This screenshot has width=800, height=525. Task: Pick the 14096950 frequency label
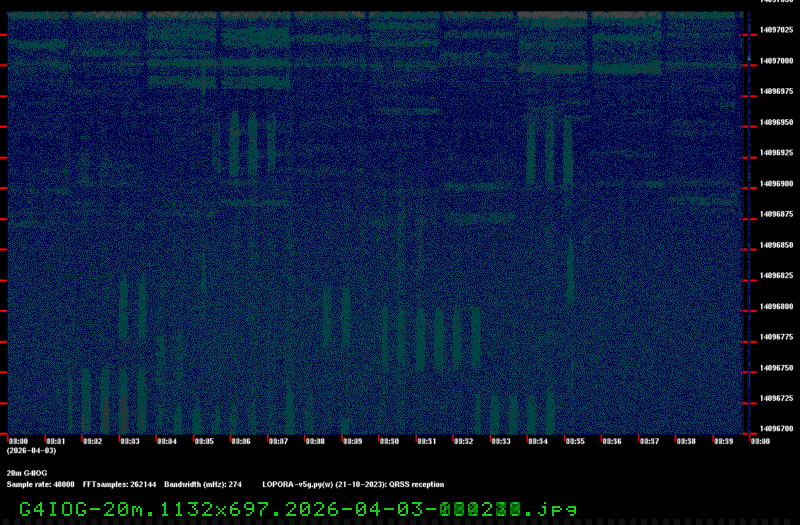click(776, 122)
